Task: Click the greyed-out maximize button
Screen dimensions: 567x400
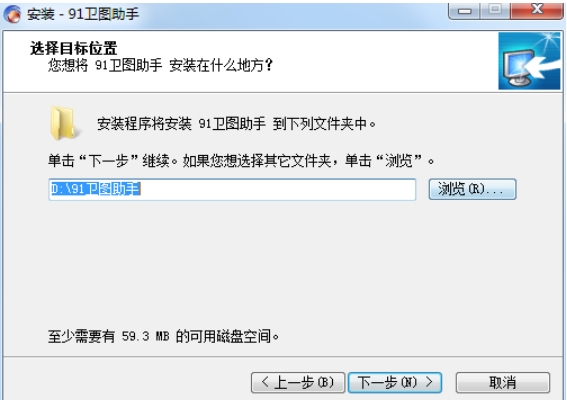Action: coord(495,10)
